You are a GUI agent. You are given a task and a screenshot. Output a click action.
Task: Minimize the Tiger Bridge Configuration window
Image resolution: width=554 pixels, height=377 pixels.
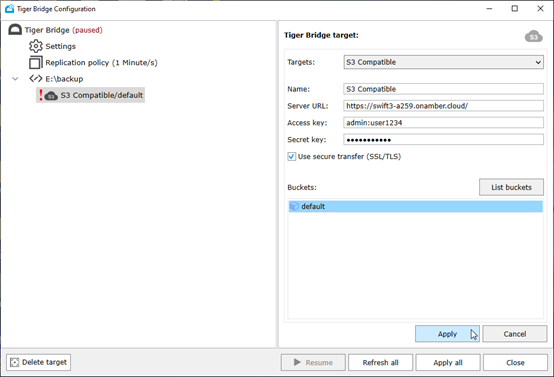tap(489, 8)
